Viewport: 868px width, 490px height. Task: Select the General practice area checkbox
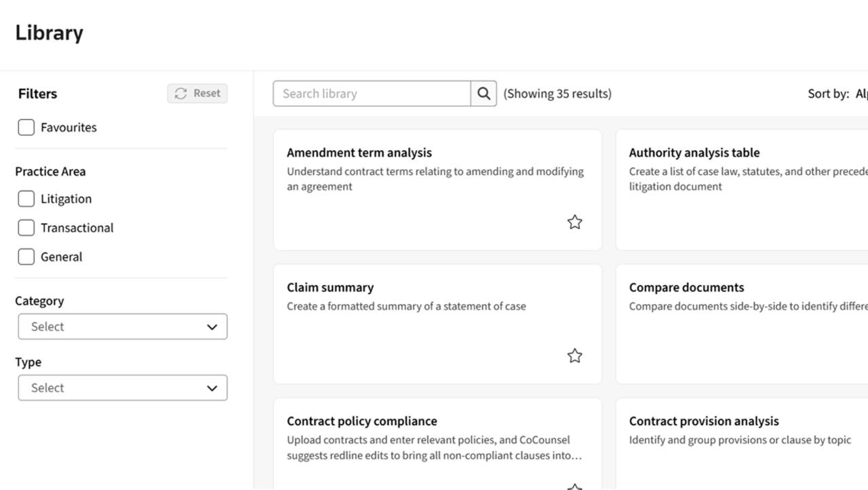coord(26,257)
